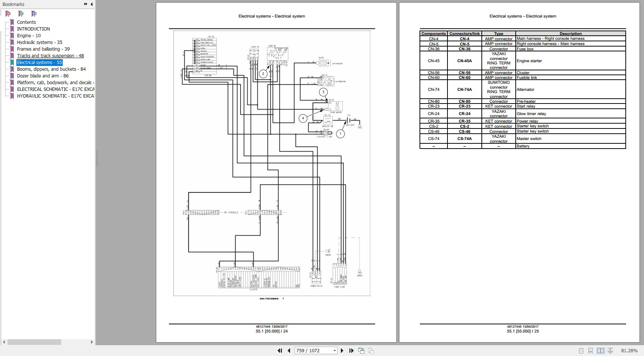Select the Electrical systems - 55 bookmark
The width and height of the screenshot is (644, 356).
point(39,62)
